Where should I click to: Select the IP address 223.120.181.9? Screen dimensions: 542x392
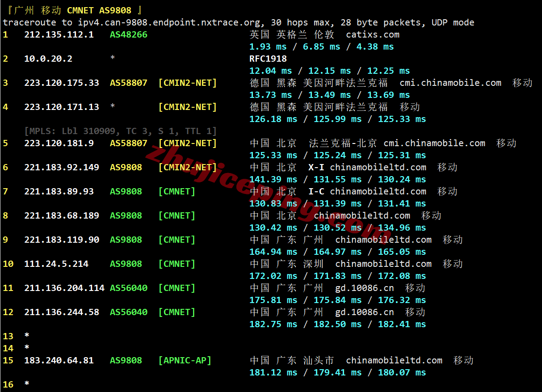point(59,143)
